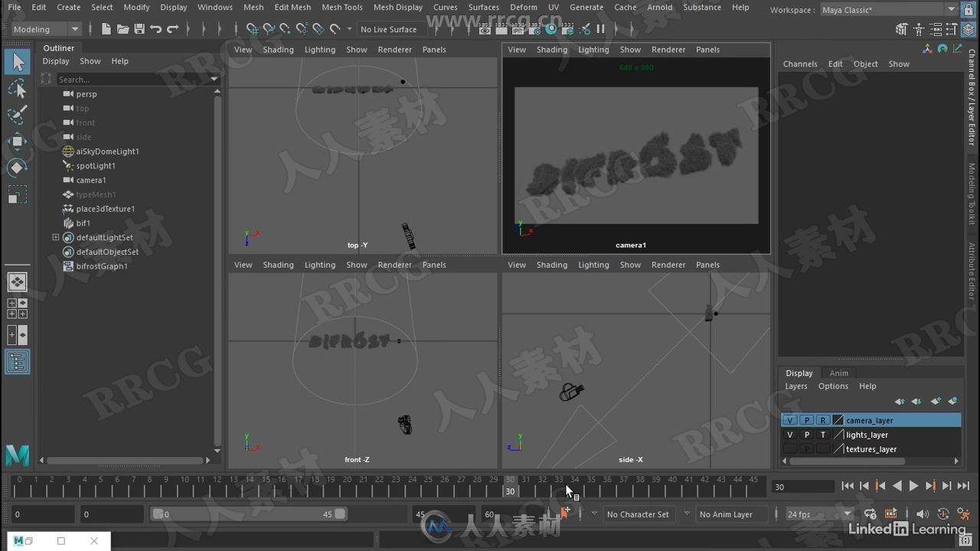Select bifrostGraph1 in Outliner

(x=102, y=266)
